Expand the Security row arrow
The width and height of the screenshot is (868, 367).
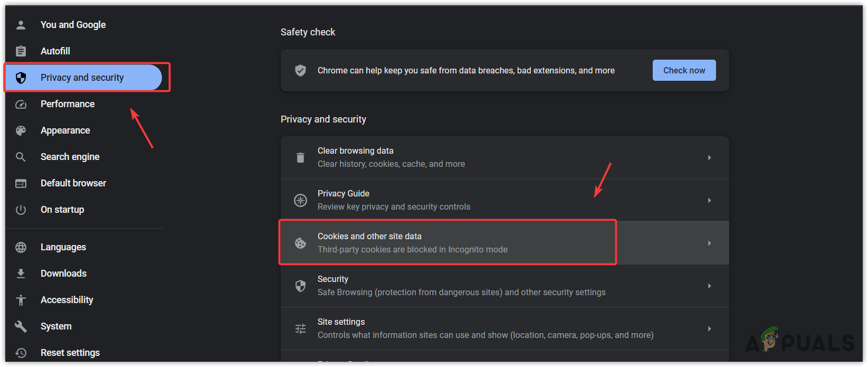709,286
